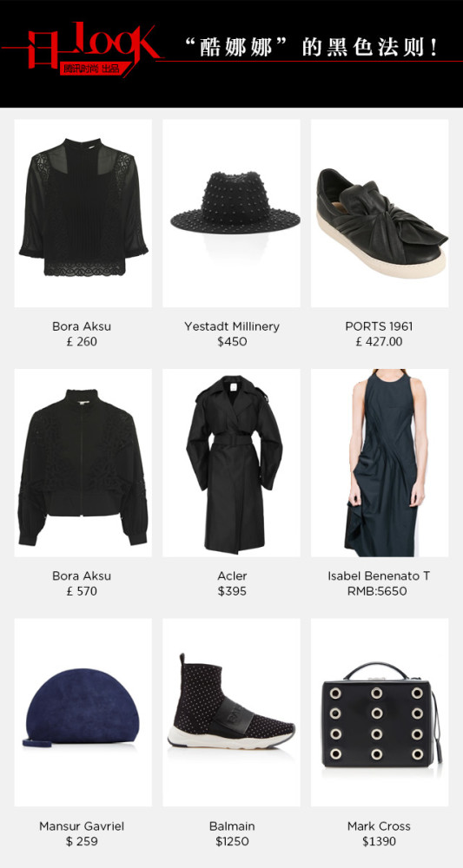Screen dimensions: 463x868
Task: Click the 腾讯时尚 出品 red badge
Action: tap(91, 69)
